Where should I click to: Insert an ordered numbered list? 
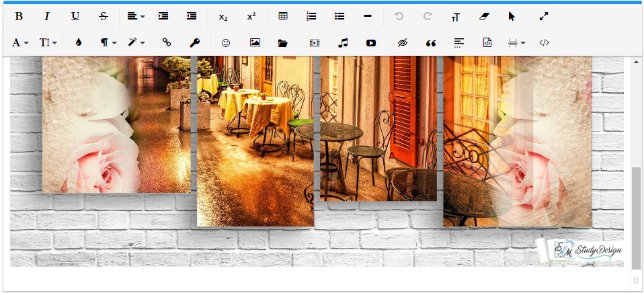311,16
